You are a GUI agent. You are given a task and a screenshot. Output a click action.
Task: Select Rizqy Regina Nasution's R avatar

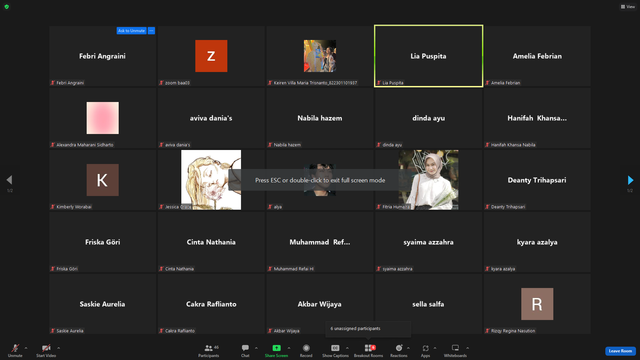[537, 304]
